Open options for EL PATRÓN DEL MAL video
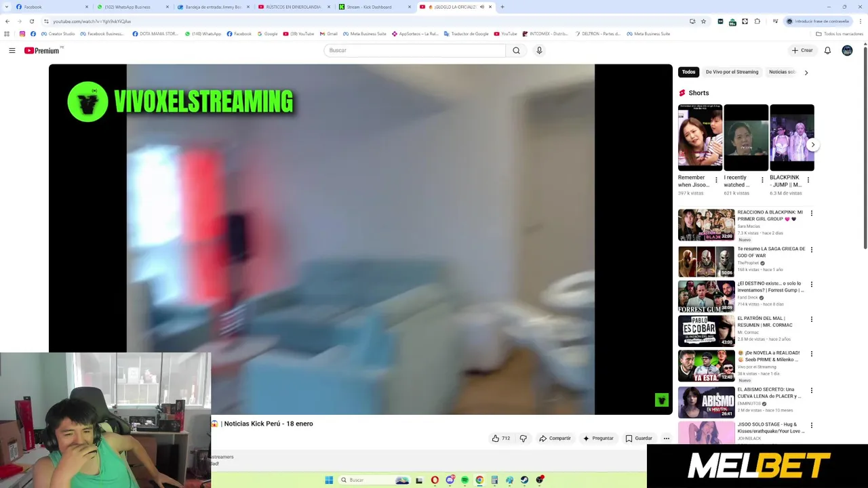This screenshot has height=488, width=868. pyautogui.click(x=811, y=319)
